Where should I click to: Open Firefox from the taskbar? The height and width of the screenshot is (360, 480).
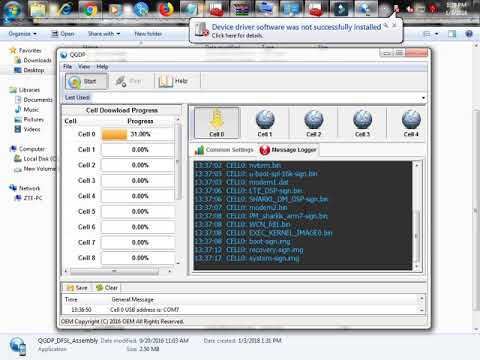click(x=167, y=9)
